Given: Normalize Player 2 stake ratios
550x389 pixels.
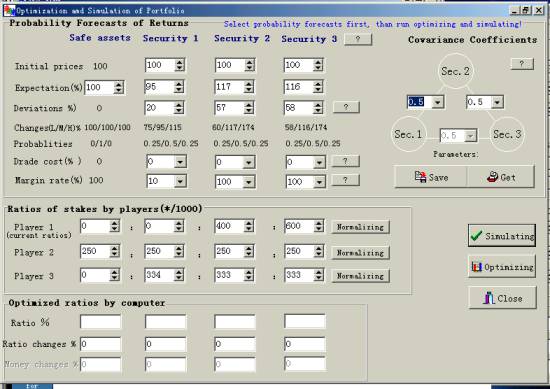Looking at the screenshot, I should tap(360, 253).
